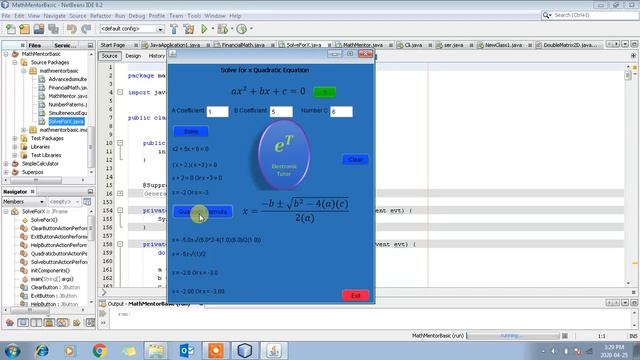640x360 pixels.
Task: Click the red Exit button
Action: coord(356,296)
